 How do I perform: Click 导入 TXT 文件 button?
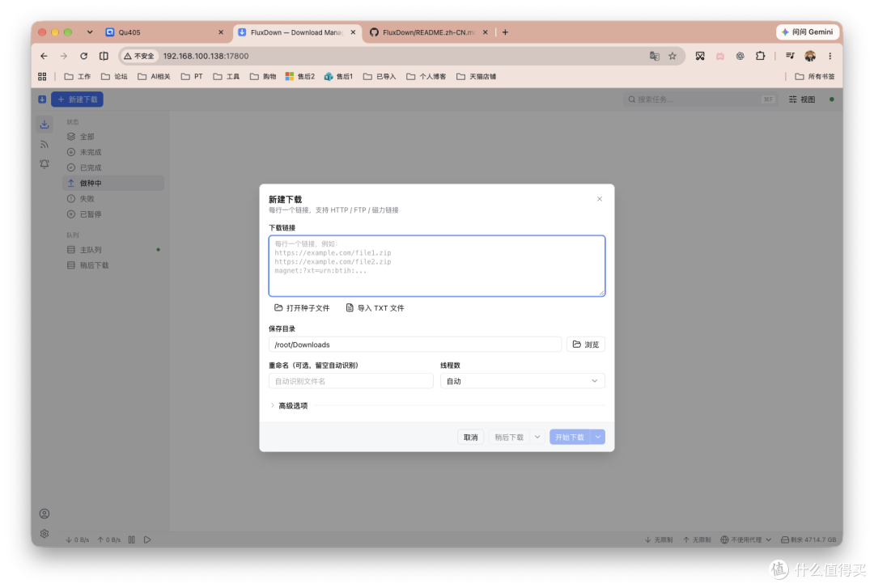click(375, 307)
